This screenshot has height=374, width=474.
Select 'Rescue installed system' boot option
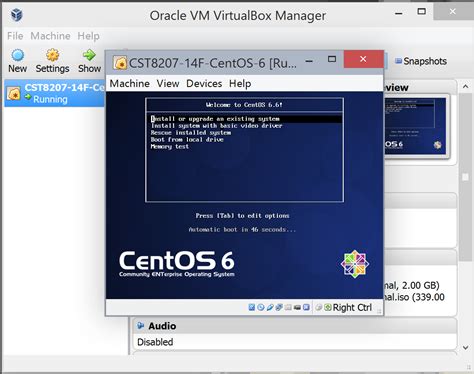pos(190,133)
